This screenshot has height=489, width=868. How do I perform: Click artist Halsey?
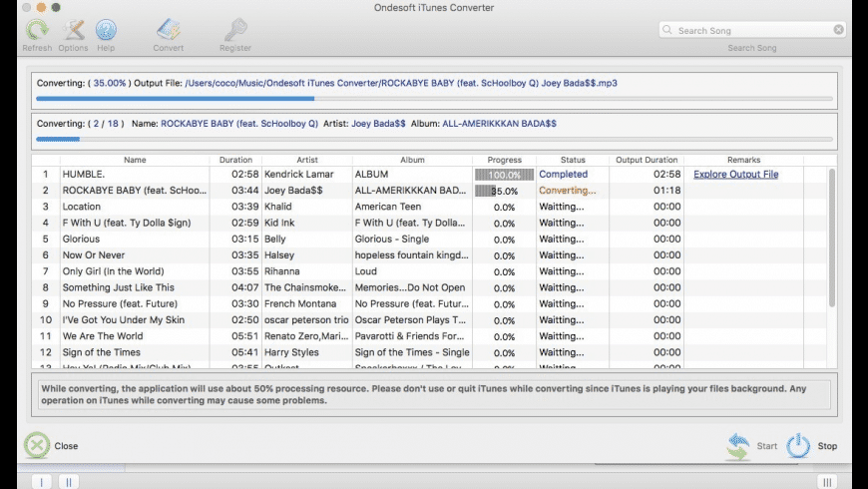point(279,254)
